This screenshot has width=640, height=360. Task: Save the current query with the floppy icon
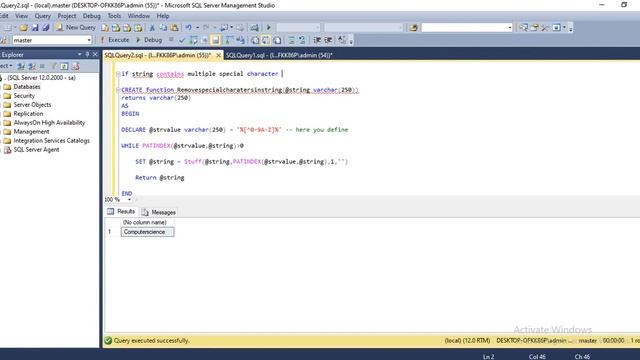pos(35,28)
